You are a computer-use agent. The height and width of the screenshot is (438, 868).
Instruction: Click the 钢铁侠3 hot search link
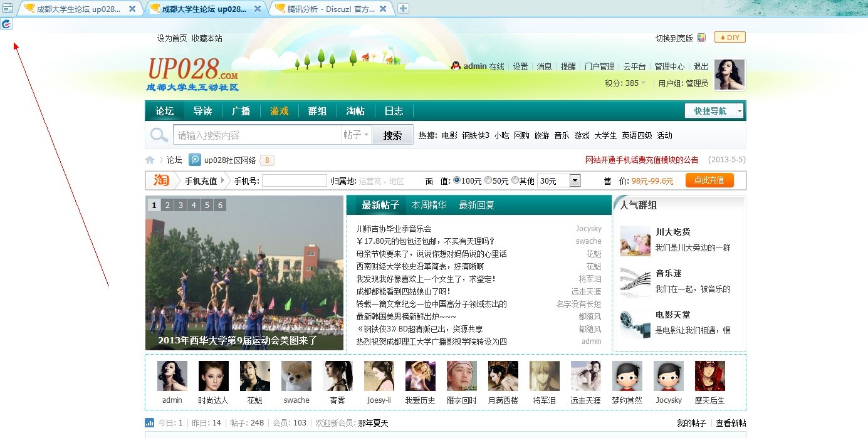coord(476,135)
